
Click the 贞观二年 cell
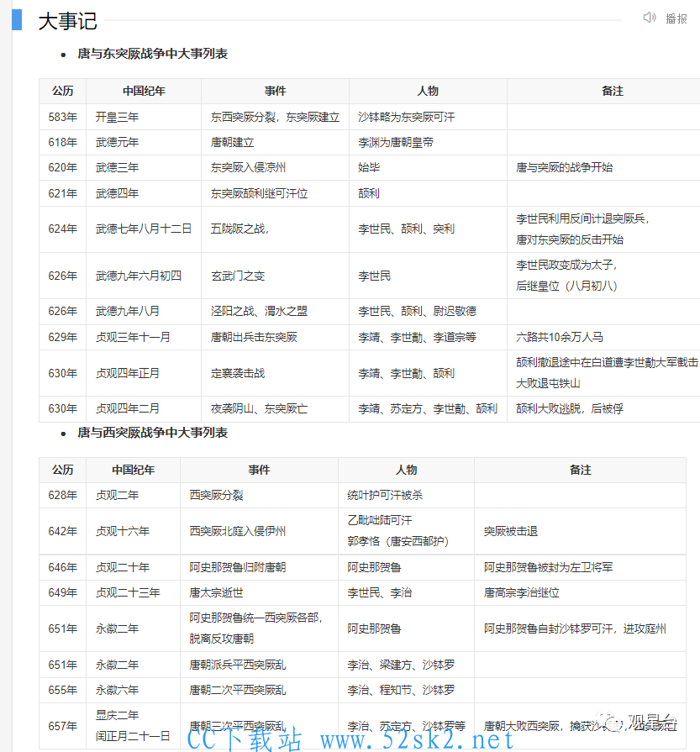pos(134,495)
